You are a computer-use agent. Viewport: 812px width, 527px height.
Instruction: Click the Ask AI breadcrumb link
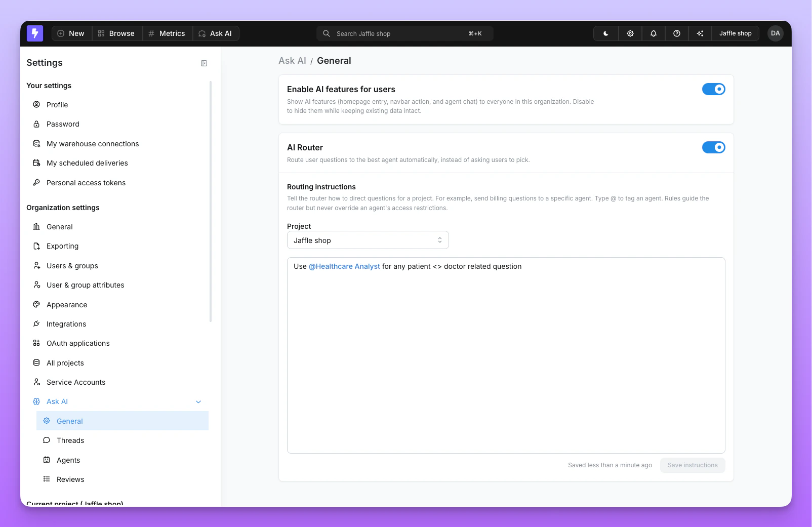point(292,61)
